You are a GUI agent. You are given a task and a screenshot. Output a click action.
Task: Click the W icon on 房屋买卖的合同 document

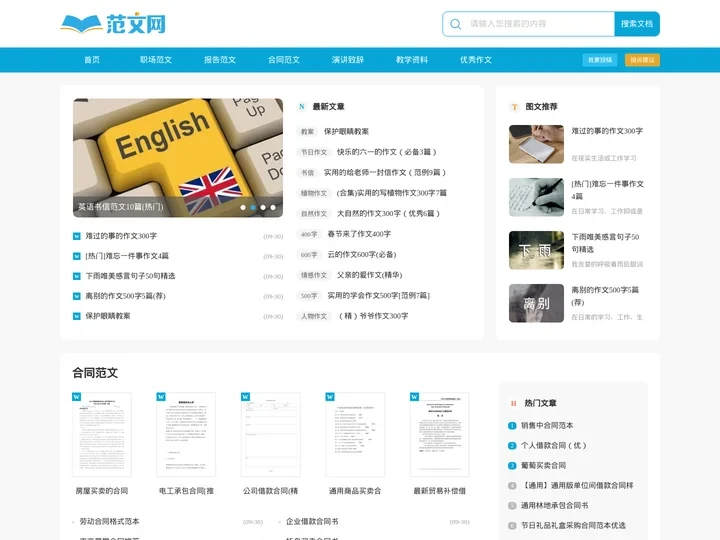(77, 397)
